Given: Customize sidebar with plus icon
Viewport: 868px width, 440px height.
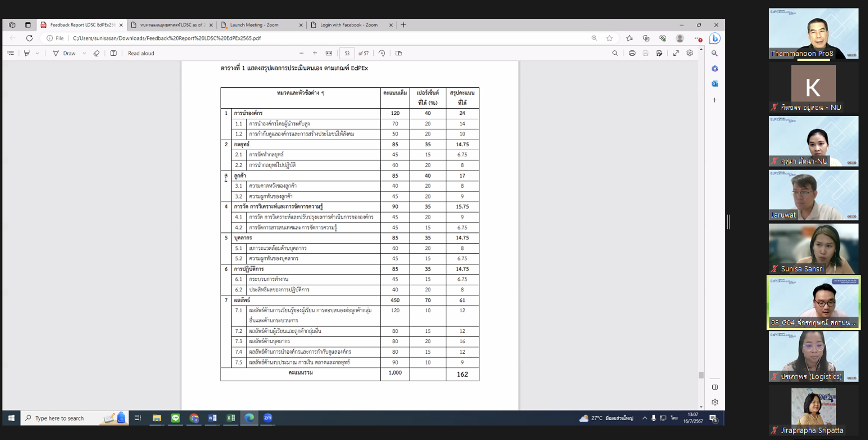Looking at the screenshot, I should (x=715, y=100).
